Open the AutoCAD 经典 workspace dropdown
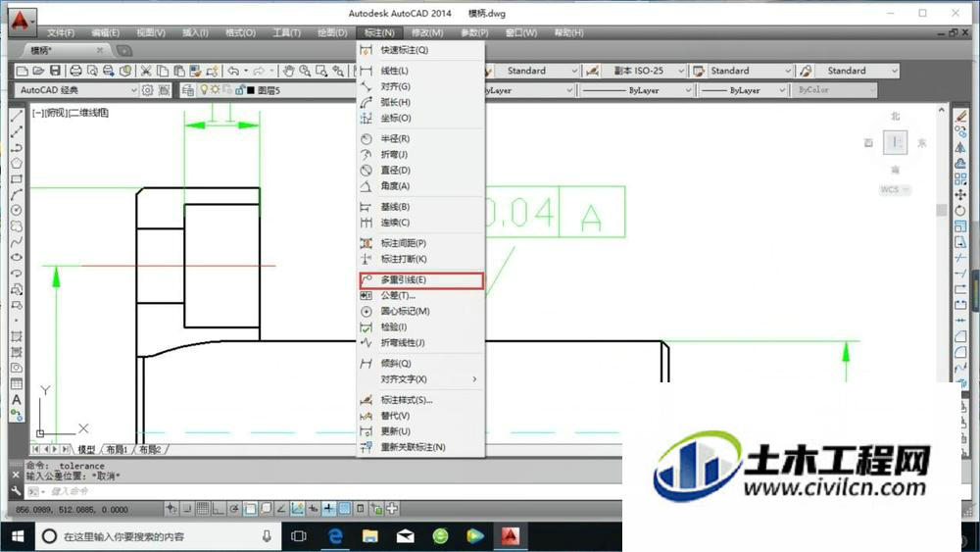Screen dimensions: 980x552 click(76, 90)
